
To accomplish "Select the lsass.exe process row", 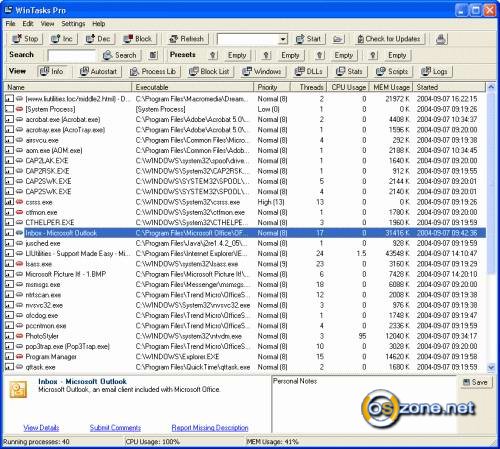I will coord(245,264).
